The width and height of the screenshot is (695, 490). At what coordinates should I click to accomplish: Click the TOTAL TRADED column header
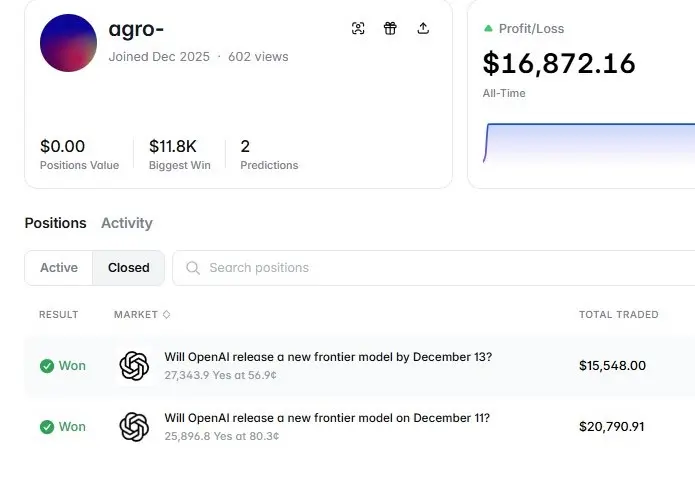[x=619, y=314]
